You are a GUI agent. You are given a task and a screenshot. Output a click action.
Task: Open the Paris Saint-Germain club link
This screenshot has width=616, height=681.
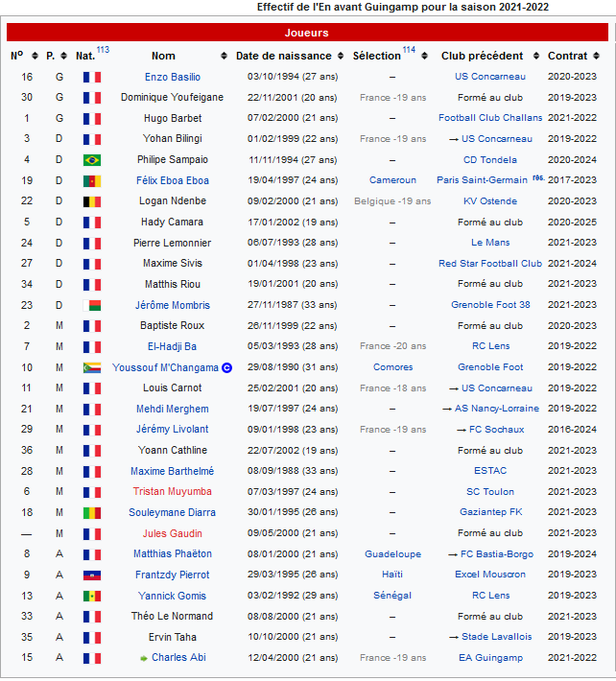point(481,180)
